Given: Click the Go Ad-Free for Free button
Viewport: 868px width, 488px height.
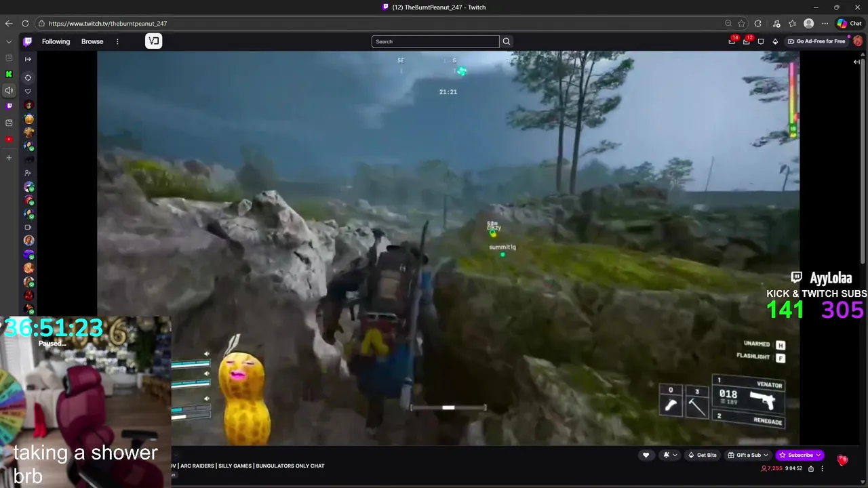Looking at the screenshot, I should (x=816, y=41).
